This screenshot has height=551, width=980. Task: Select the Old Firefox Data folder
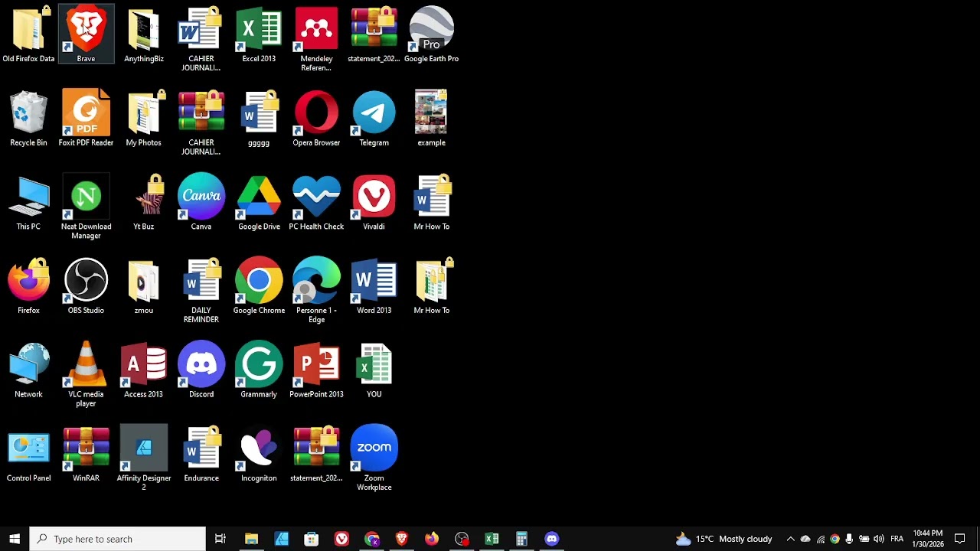click(28, 34)
